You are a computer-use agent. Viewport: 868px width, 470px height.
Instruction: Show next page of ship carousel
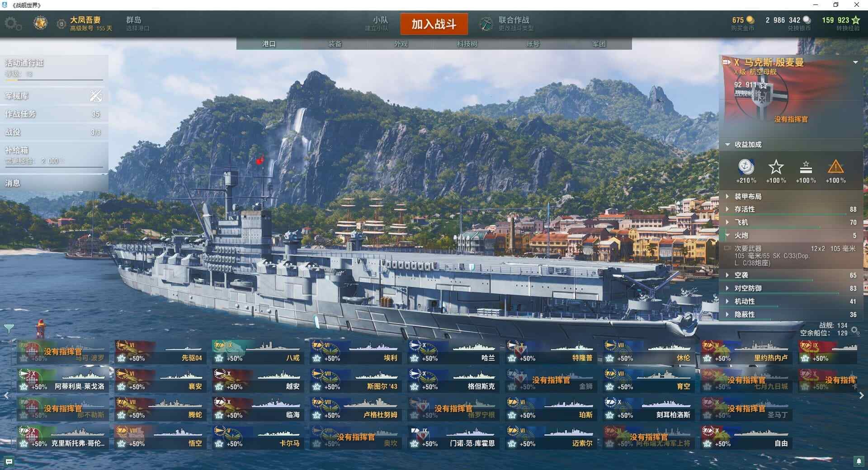pyautogui.click(x=861, y=395)
